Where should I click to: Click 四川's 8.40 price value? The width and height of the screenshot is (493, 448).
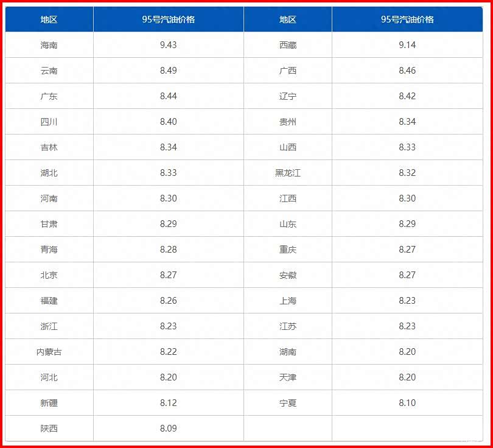tap(168, 122)
